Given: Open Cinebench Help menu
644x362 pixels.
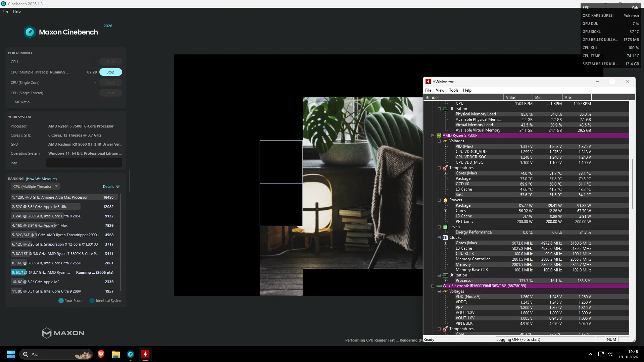Looking at the screenshot, I should [17, 11].
